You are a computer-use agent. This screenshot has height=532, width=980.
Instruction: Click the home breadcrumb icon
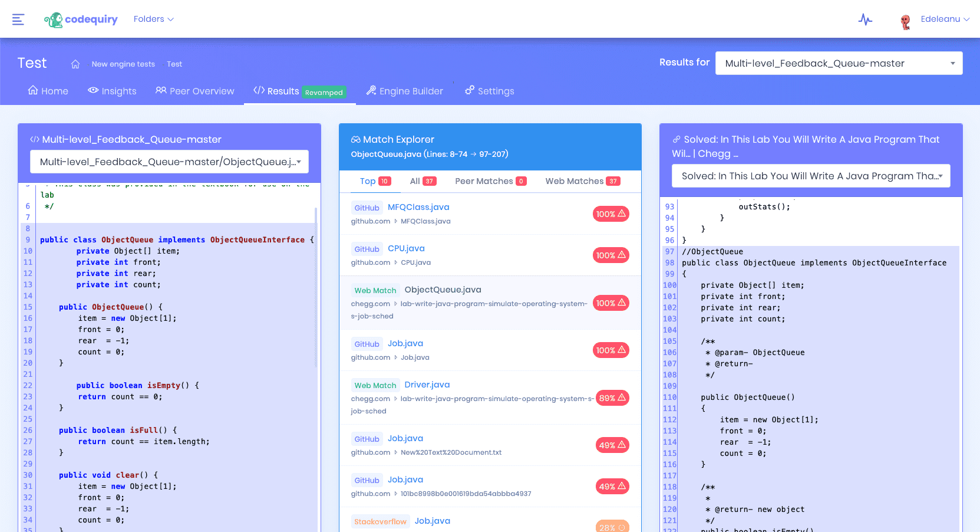(75, 64)
